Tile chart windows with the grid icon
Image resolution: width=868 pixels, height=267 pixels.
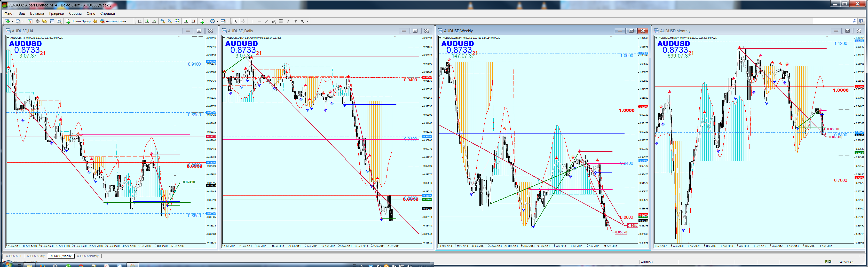[177, 21]
